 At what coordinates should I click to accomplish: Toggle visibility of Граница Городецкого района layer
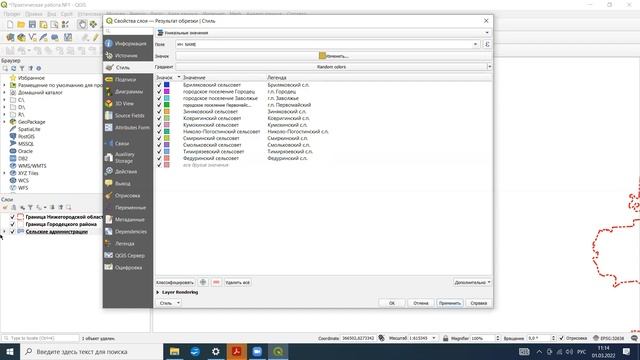click(x=12, y=224)
